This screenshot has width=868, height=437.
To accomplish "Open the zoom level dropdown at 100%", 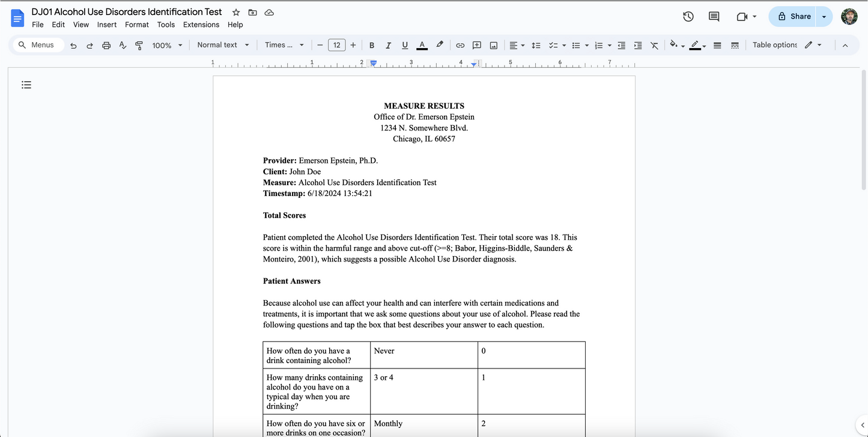I will tap(167, 45).
